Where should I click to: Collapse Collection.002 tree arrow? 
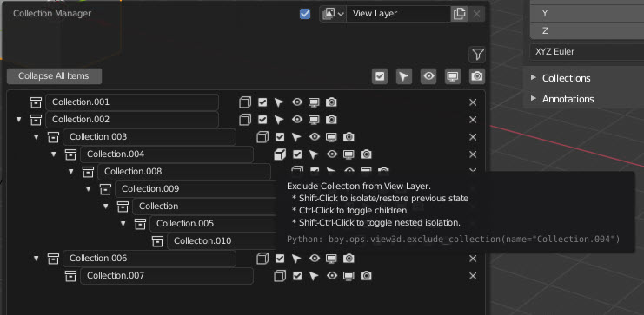pos(18,120)
